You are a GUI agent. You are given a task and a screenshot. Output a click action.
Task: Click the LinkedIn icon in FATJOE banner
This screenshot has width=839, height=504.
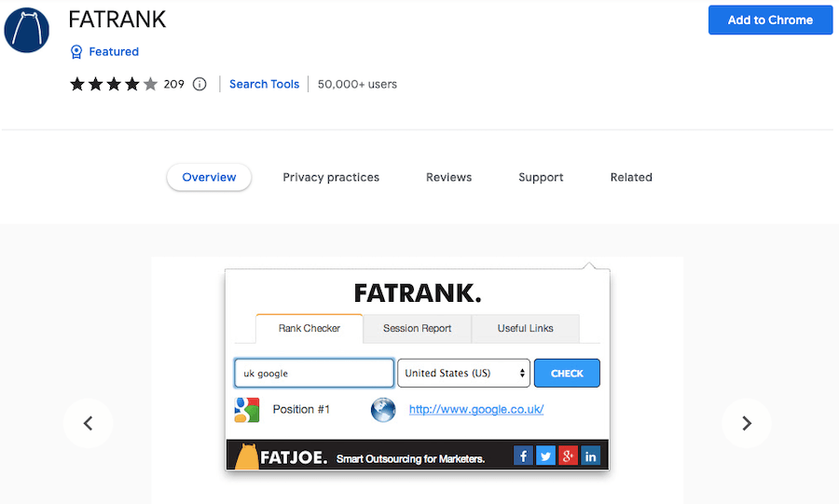pos(591,456)
